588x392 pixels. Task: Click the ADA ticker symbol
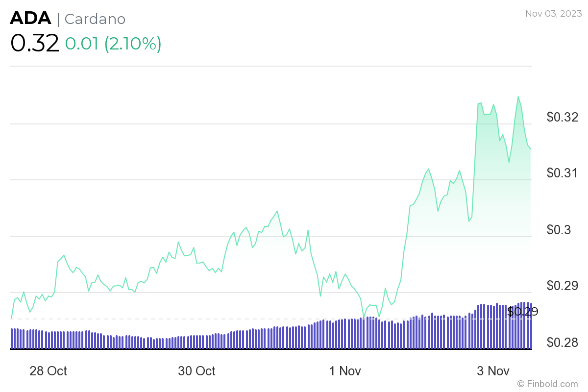click(30, 19)
